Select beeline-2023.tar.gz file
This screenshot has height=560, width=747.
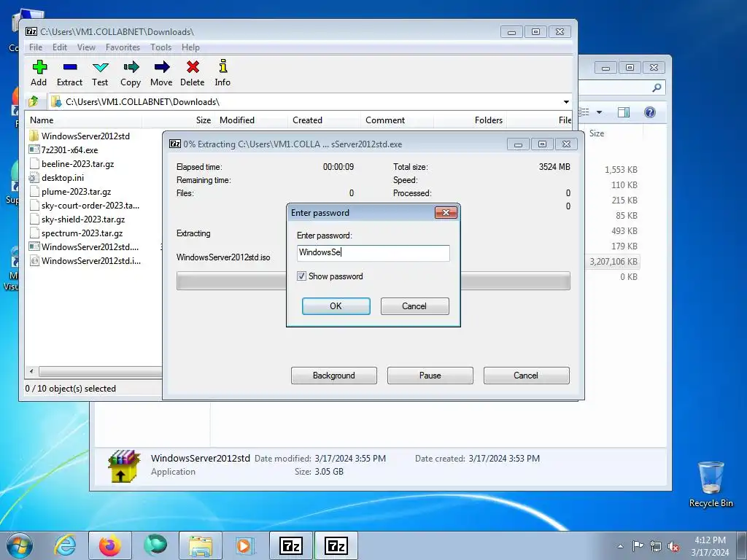click(77, 164)
